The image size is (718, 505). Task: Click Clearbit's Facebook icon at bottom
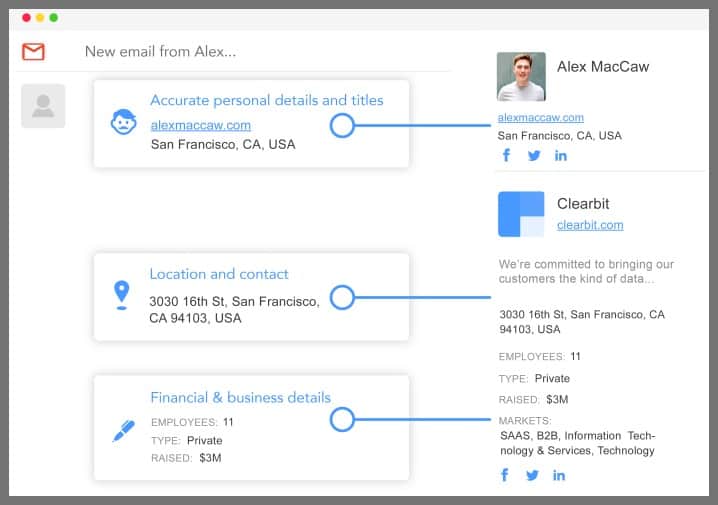click(x=505, y=475)
